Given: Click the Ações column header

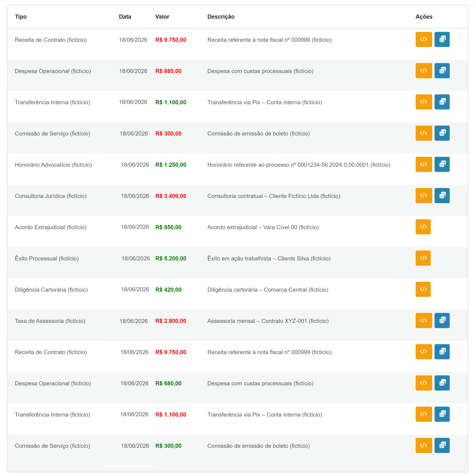Looking at the screenshot, I should tap(424, 17).
